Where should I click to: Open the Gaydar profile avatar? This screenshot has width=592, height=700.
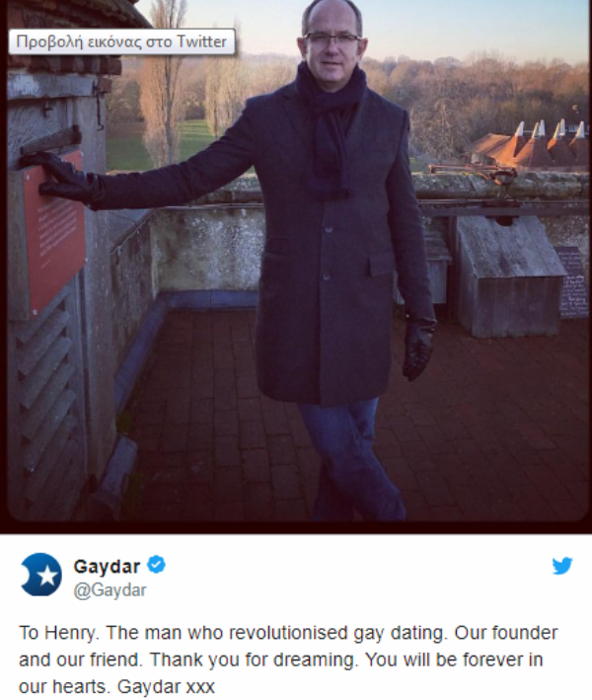tap(41, 575)
